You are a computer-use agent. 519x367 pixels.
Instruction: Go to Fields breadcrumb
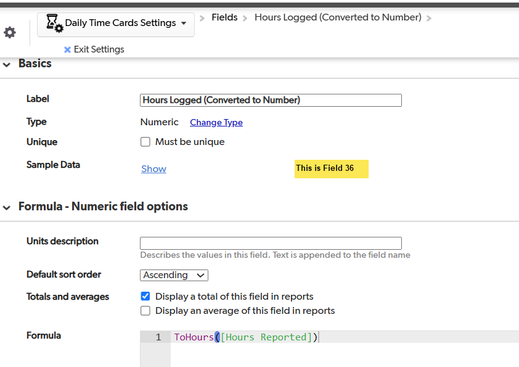224,17
